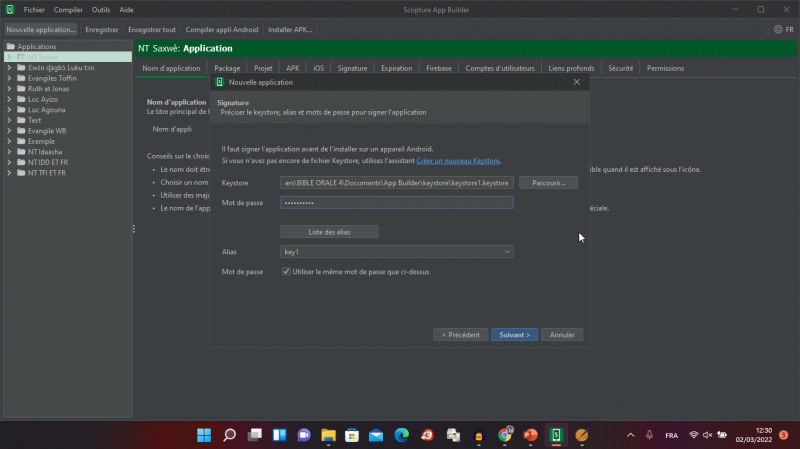800x449 pixels.
Task: Open PowerPoint from the taskbar
Action: pos(530,435)
